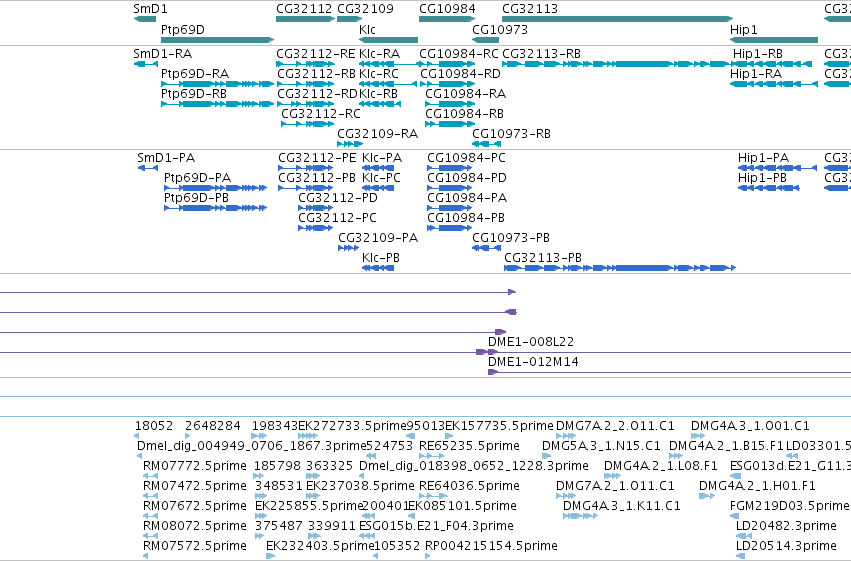Viewport: 851px width, 561px height.
Task: Select EST RM07472.5prime
Action: [194, 486]
